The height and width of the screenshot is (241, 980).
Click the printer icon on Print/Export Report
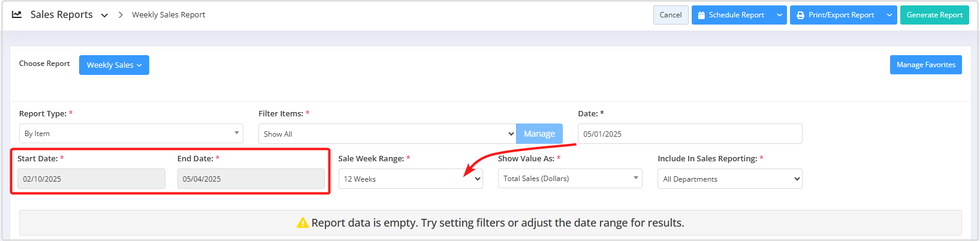(x=800, y=15)
